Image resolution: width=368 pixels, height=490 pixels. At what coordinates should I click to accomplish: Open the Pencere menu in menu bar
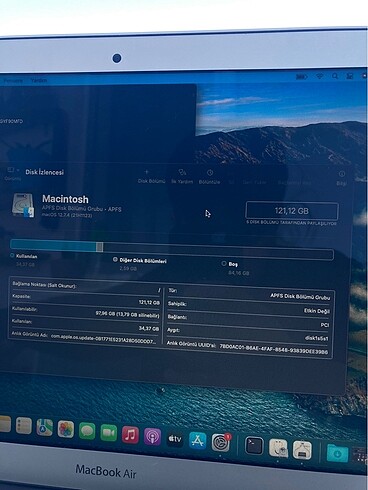pyautogui.click(x=13, y=80)
